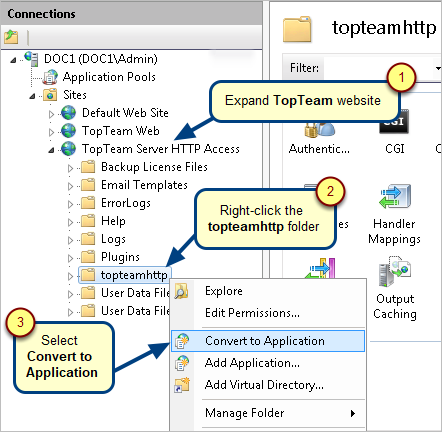This screenshot has height=432, width=442.
Task: Select TopTeam Server HTTP Access label
Action: coord(161,149)
